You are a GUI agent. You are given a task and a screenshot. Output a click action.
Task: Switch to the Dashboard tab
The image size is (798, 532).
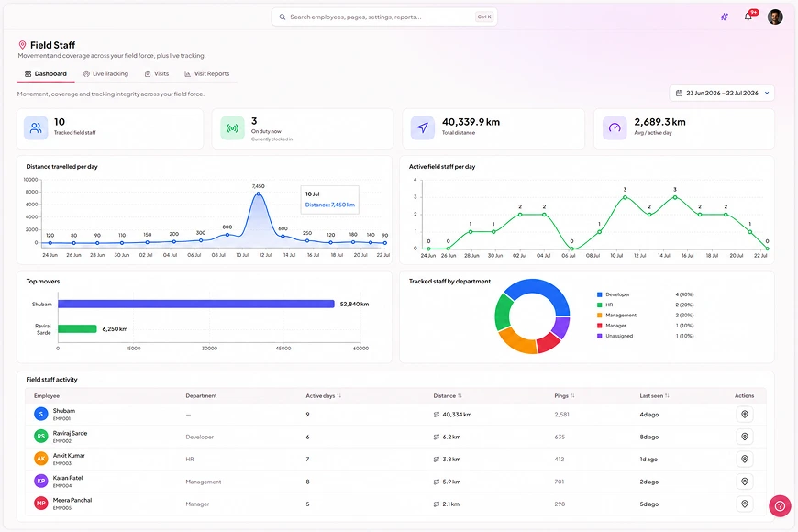pyautogui.click(x=46, y=73)
